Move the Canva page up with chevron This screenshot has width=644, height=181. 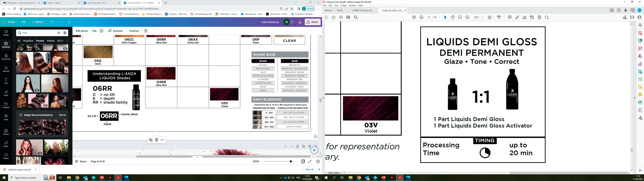click(285, 146)
